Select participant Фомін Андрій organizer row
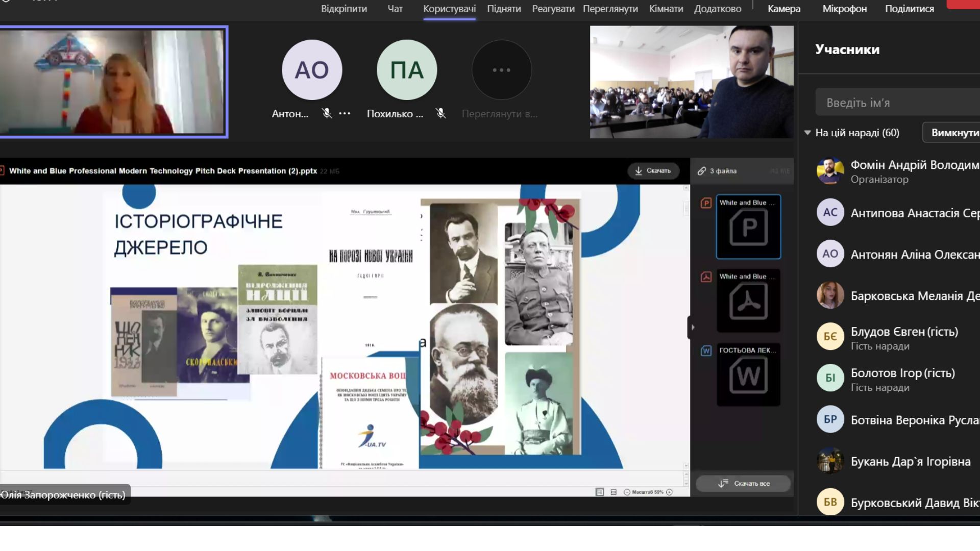 point(891,171)
